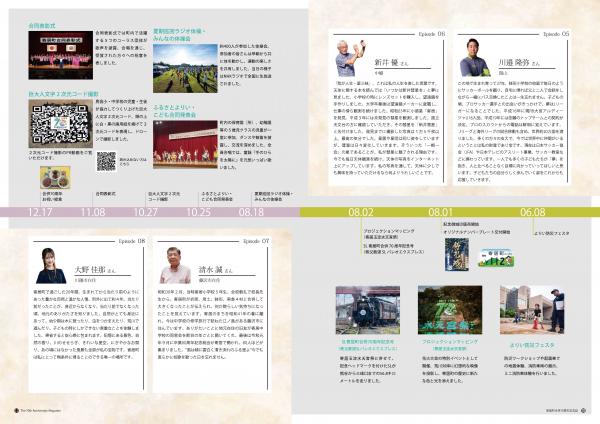600x424 pixels.
Task: Select the 10.27 timeline date
Action: [x=145, y=212]
